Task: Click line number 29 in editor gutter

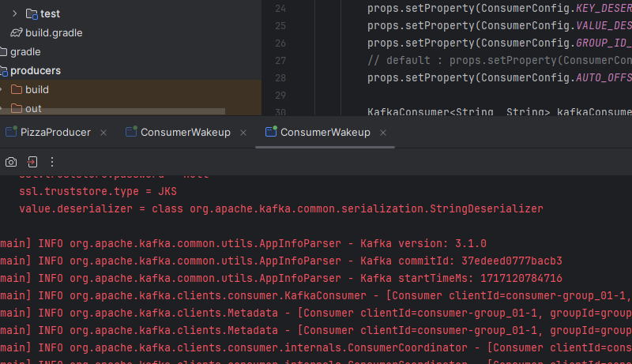Action: click(280, 95)
